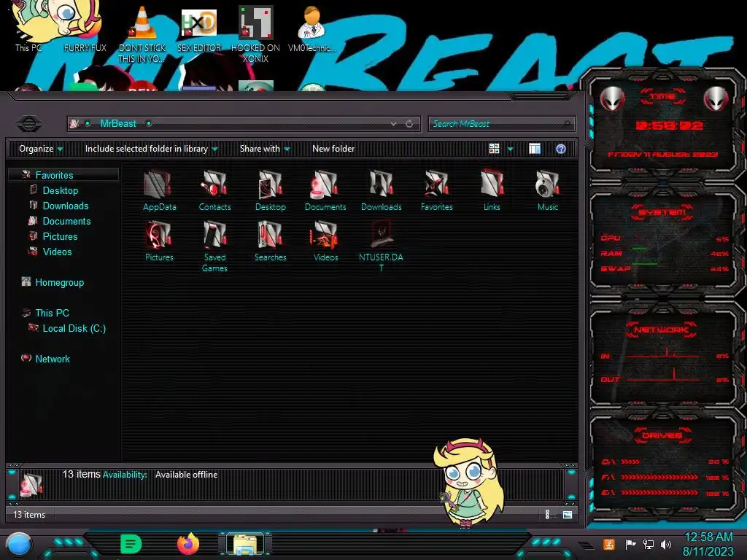The width and height of the screenshot is (747, 560).
Task: Open VM0Technic desktop shortcut
Action: pyautogui.click(x=311, y=28)
